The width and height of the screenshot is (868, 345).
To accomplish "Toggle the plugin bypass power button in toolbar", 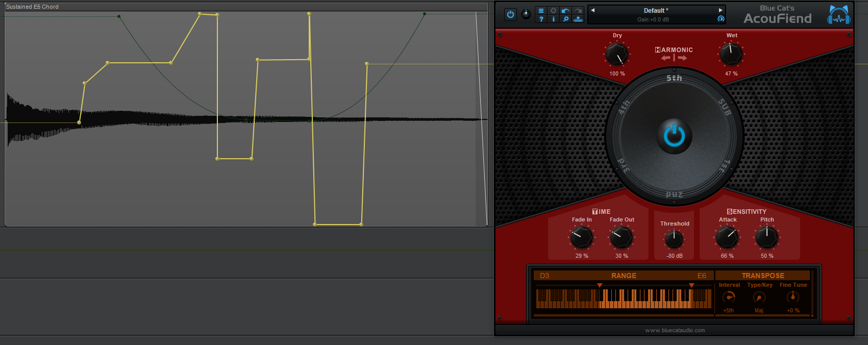I will (x=510, y=15).
